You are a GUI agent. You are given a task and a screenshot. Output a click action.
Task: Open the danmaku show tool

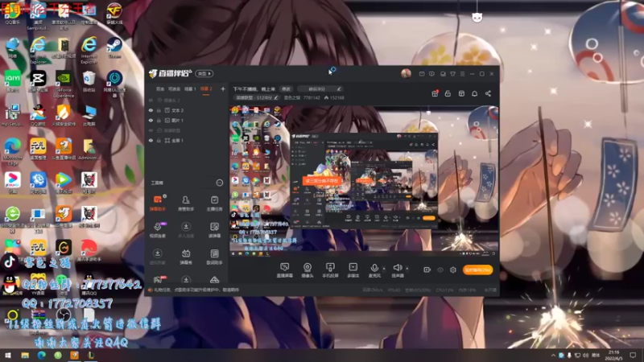click(x=186, y=257)
